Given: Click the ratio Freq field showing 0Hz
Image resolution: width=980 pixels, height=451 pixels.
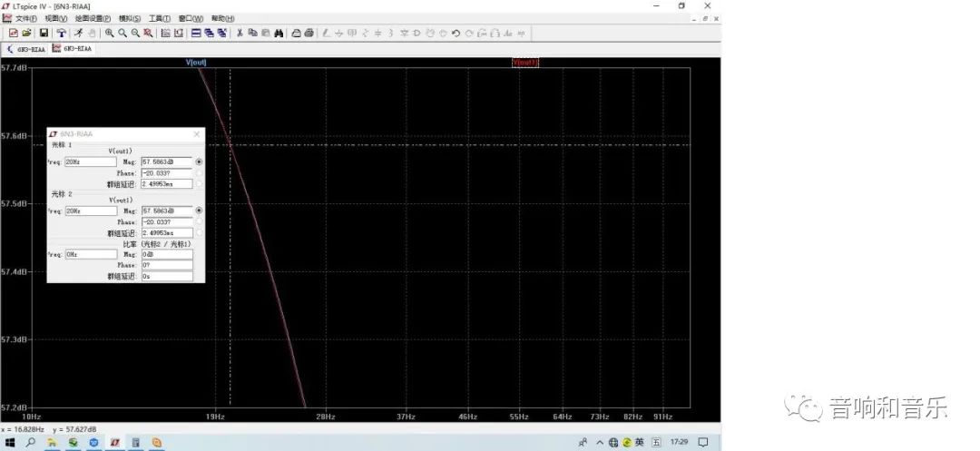Looking at the screenshot, I should point(91,254).
